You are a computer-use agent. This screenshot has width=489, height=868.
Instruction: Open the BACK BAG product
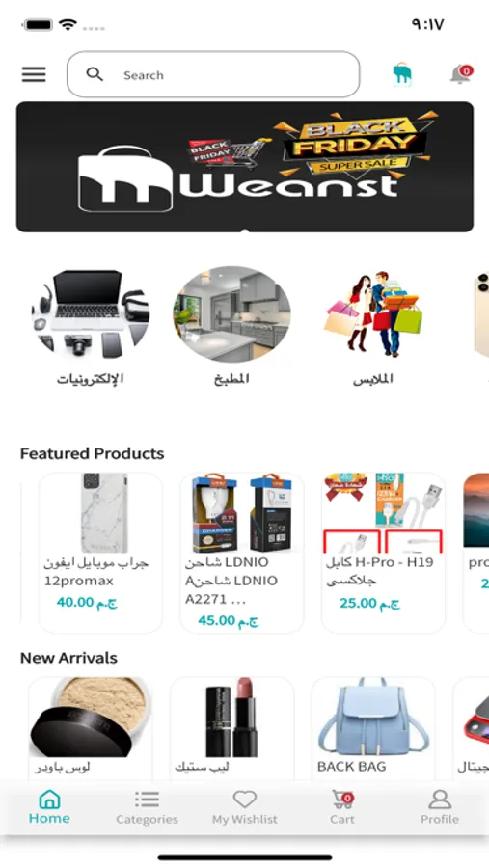tap(373, 728)
